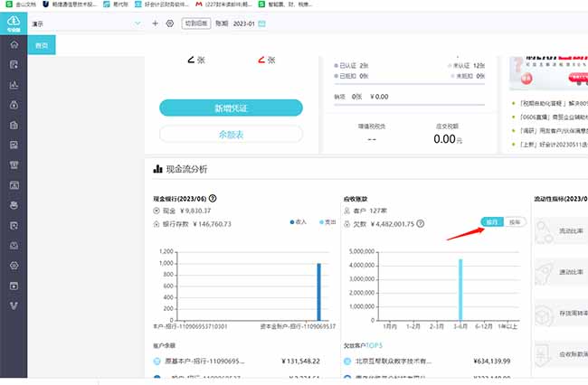This screenshot has height=385, width=588.
Task: Toggle the dark blue income legend
Action: coord(299,222)
